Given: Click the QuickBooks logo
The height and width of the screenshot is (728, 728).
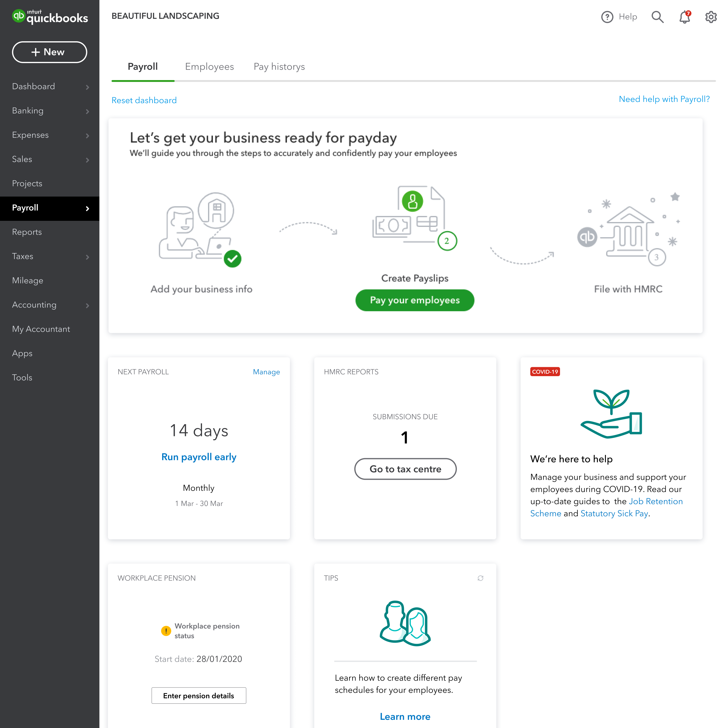Looking at the screenshot, I should click(x=50, y=17).
